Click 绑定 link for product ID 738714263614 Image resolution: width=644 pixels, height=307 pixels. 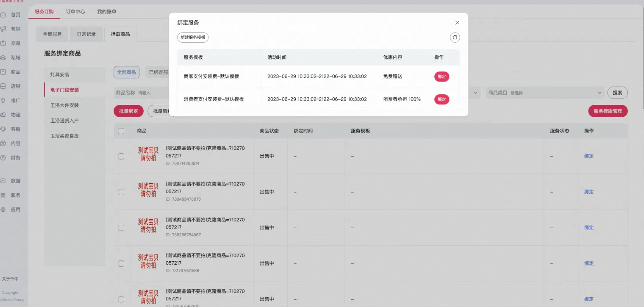click(589, 156)
